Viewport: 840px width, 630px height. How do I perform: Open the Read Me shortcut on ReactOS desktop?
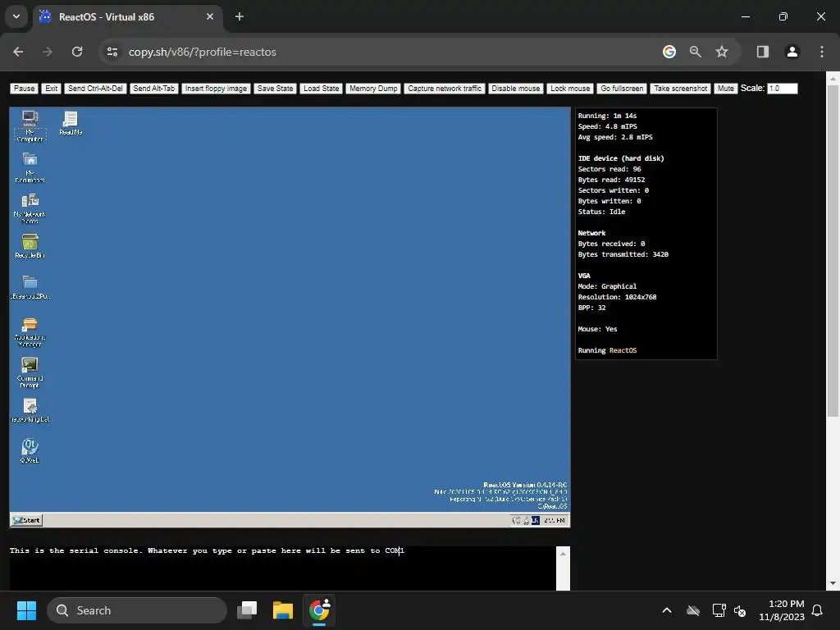click(x=71, y=123)
